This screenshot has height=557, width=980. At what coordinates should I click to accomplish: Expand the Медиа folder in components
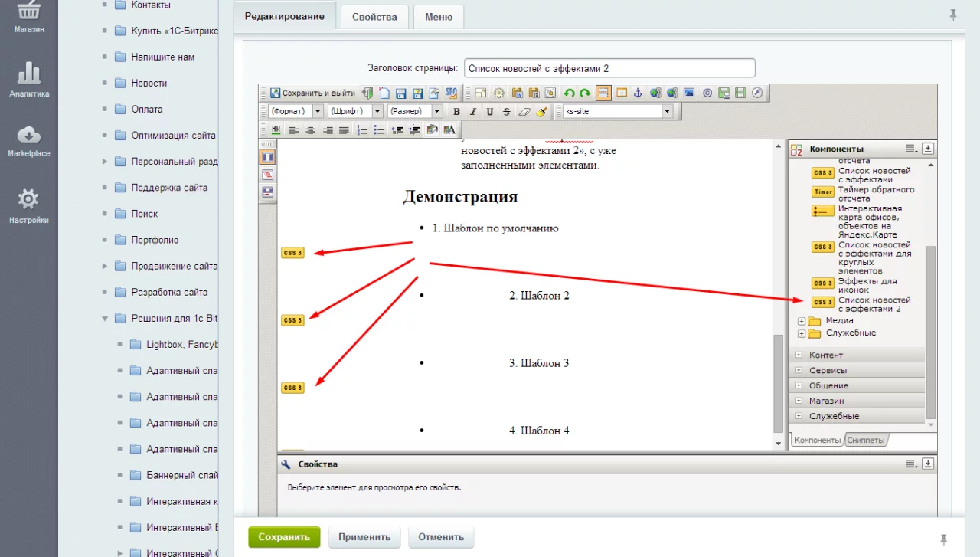pos(802,321)
